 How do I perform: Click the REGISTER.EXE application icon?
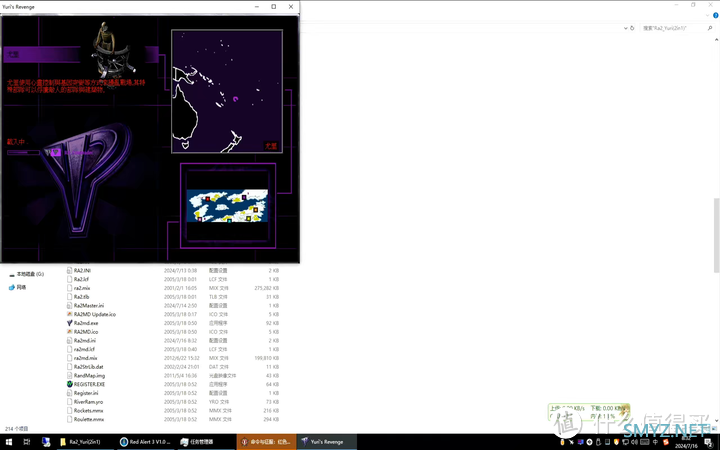click(x=70, y=384)
